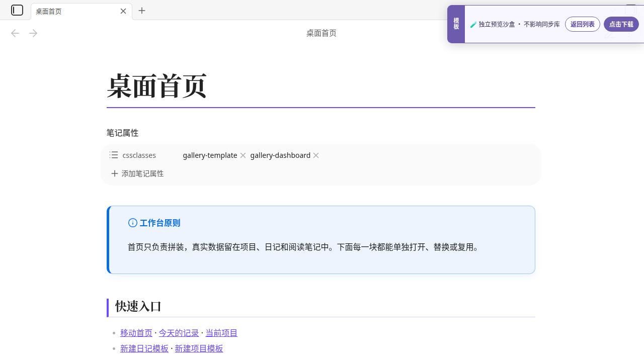Click the 返回列表 button

(583, 24)
